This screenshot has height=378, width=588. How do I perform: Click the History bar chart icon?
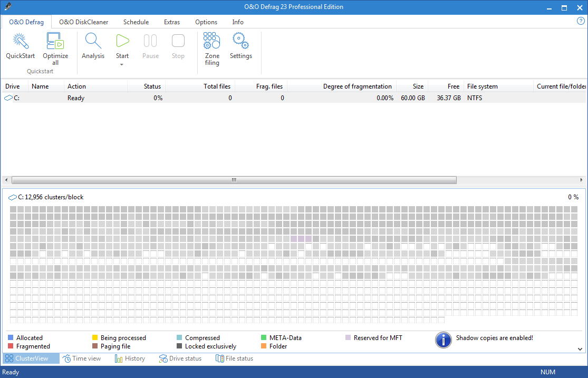pos(119,358)
